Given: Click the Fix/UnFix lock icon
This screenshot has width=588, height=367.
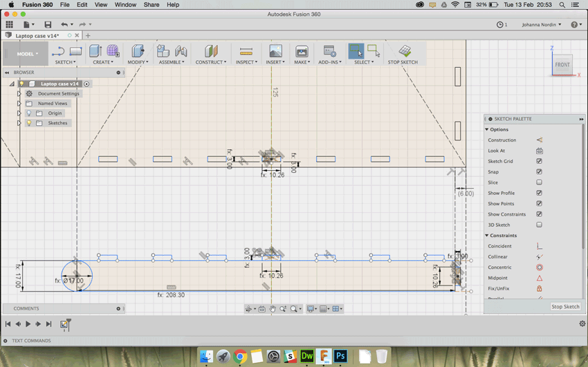Looking at the screenshot, I should click(539, 289).
